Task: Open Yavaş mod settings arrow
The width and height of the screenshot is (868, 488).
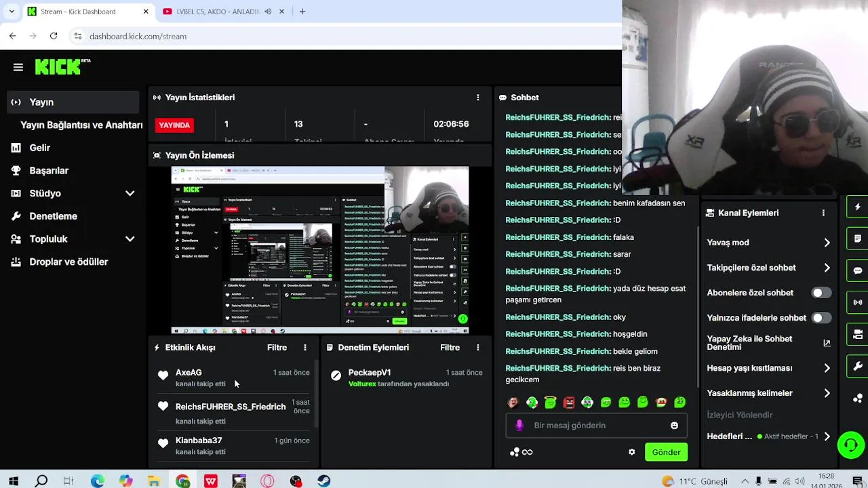Action: 827,243
